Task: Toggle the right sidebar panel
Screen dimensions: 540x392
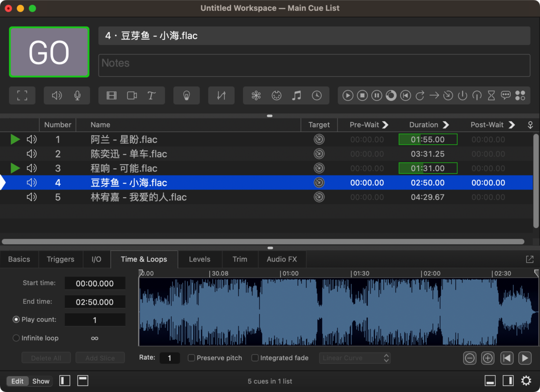Action: [x=508, y=381]
